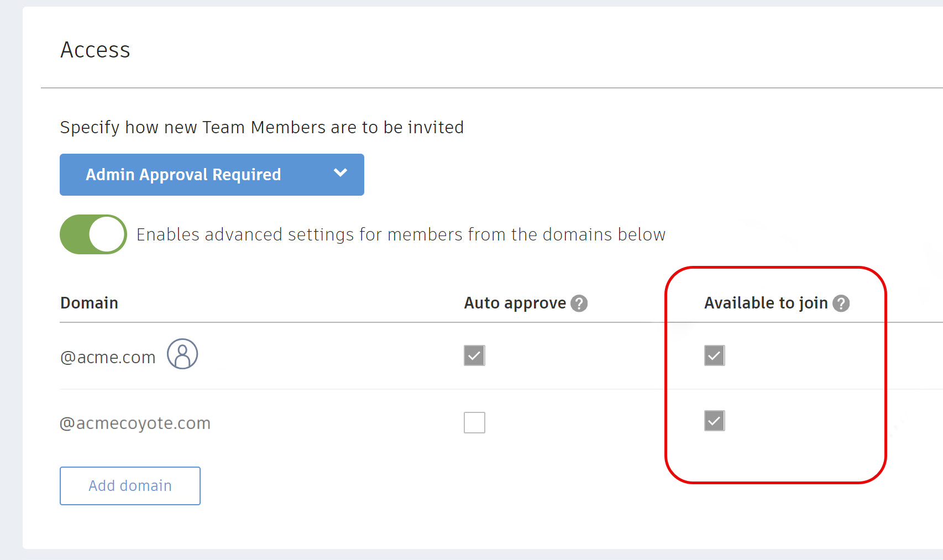Select the Access section heading
The image size is (943, 560).
tap(95, 50)
